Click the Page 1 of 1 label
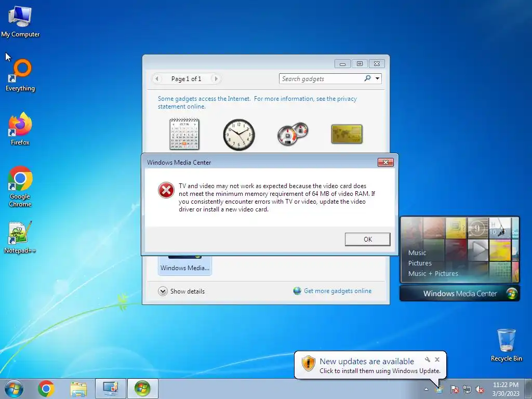532x399 pixels. tap(187, 79)
